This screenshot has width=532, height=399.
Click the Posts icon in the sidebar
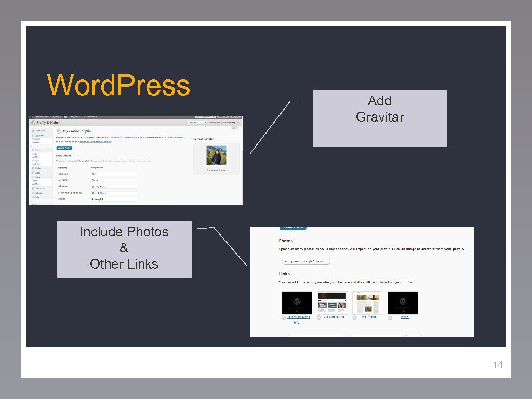tap(32, 150)
